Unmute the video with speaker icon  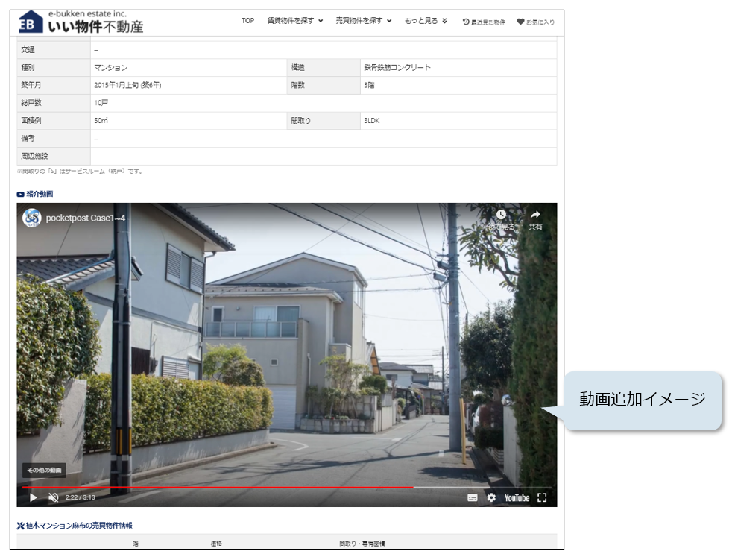tap(54, 497)
